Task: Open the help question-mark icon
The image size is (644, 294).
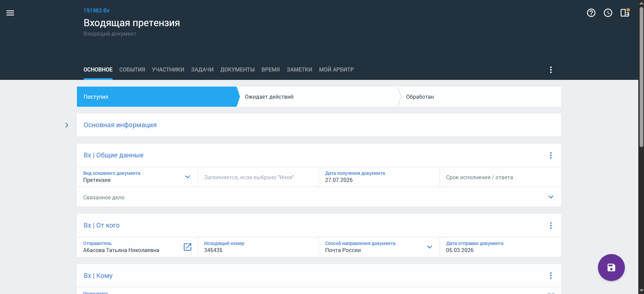Action: point(591,13)
